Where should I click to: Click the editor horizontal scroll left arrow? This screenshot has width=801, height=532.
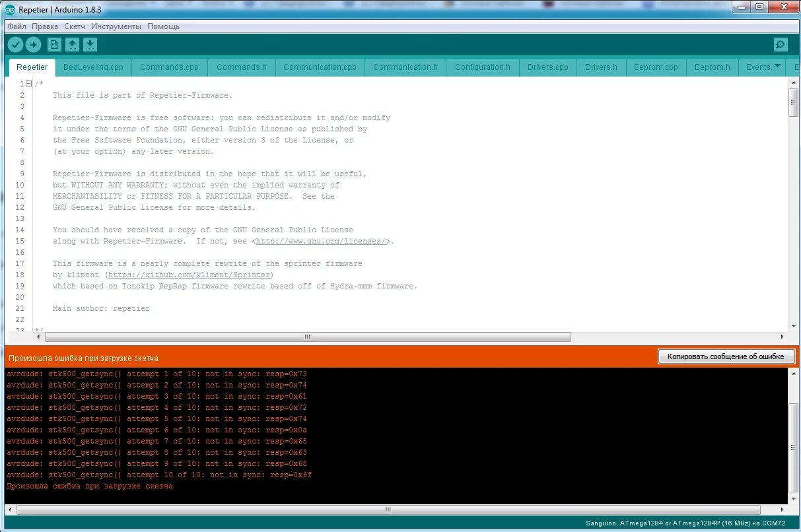pos(38,337)
